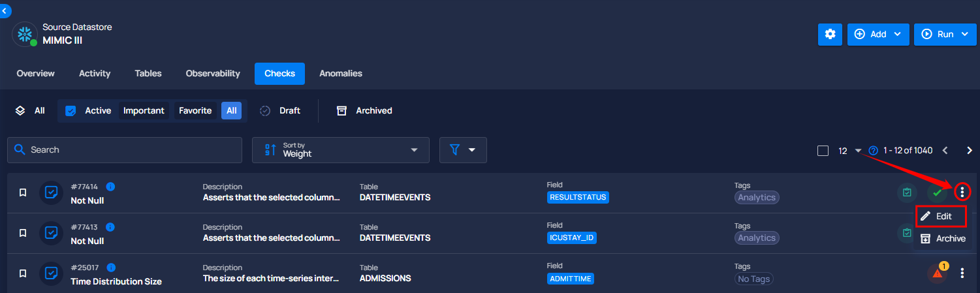Image resolution: width=980 pixels, height=293 pixels.
Task: Filter checks by Favorite
Action: coord(195,111)
